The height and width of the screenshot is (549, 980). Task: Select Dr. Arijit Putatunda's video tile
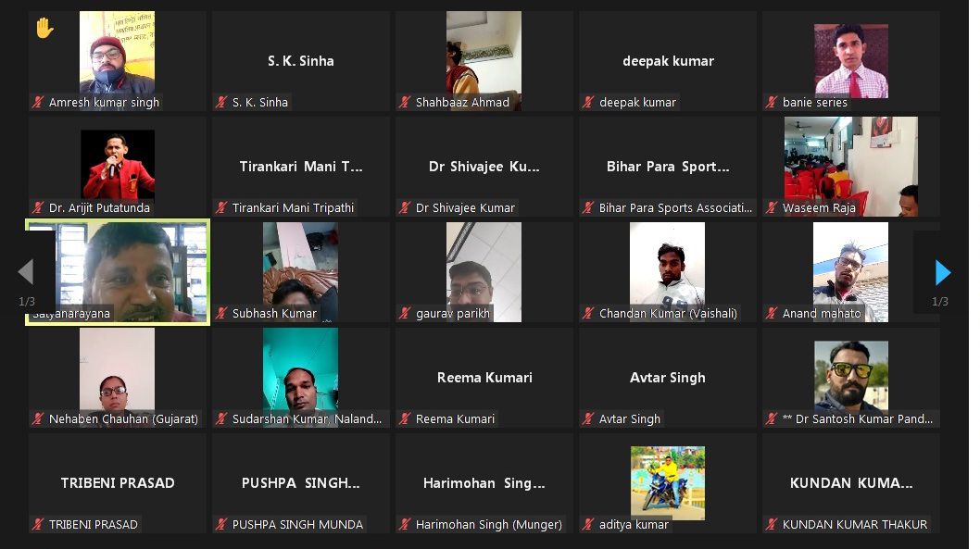[118, 167]
